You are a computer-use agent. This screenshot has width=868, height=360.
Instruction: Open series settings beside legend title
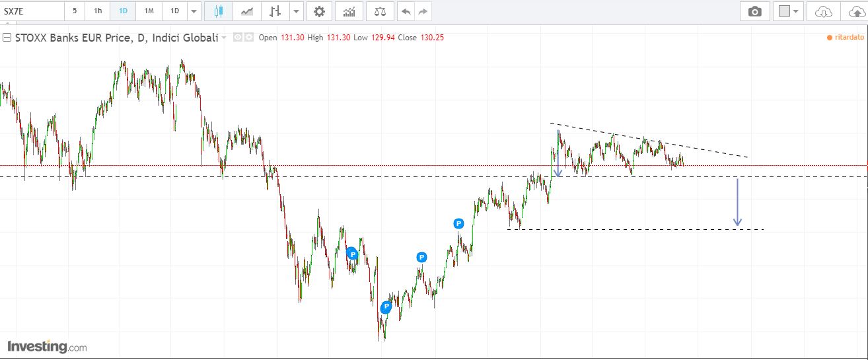(x=249, y=38)
